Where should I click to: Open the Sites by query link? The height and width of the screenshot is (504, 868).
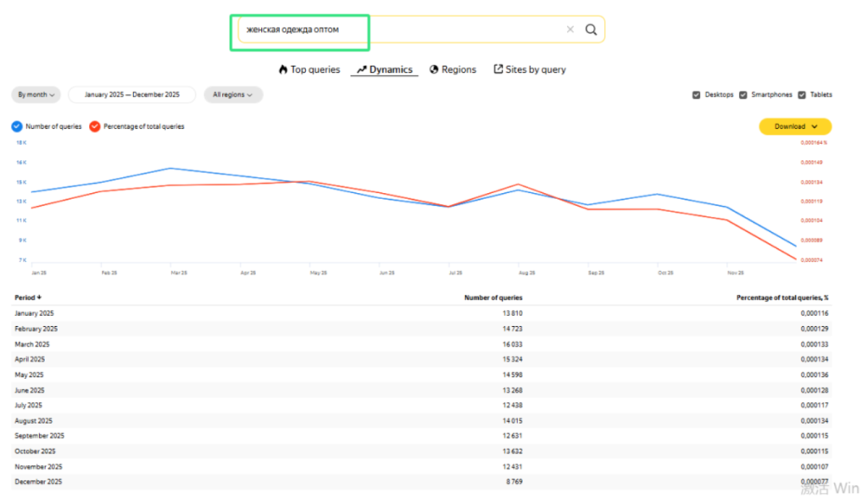(x=535, y=69)
